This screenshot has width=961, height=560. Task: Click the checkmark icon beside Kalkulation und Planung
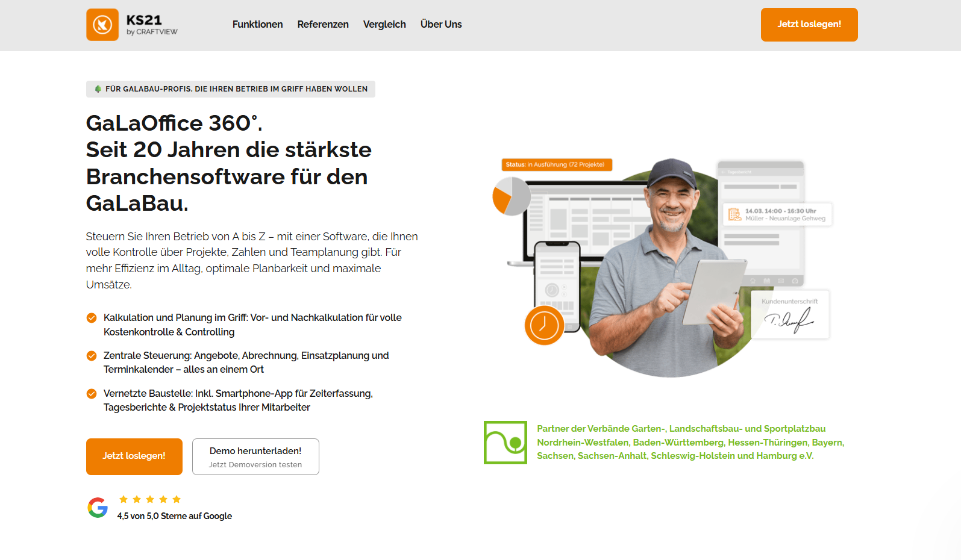click(x=92, y=318)
